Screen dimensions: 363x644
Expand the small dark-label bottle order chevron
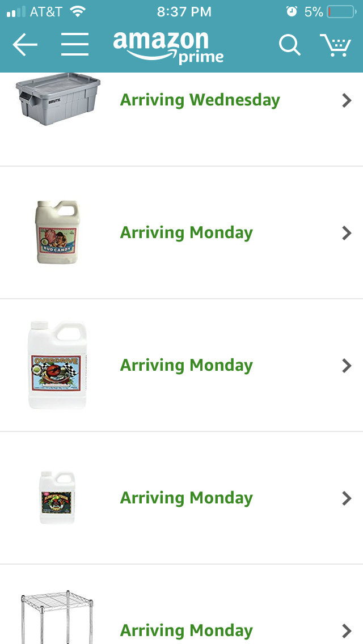pos(347,498)
